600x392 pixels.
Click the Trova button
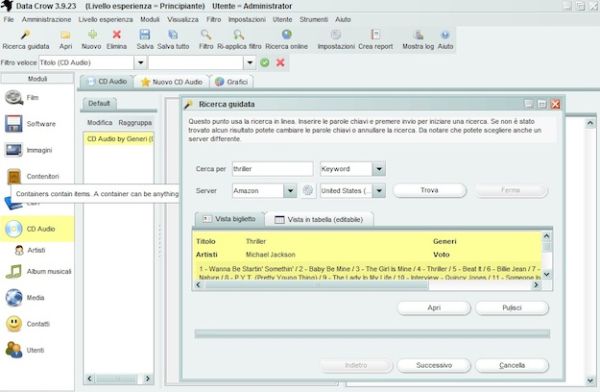coord(429,190)
